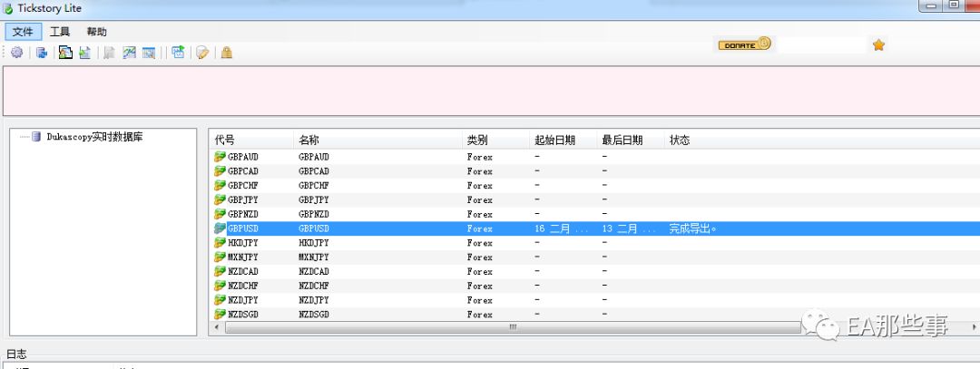
Task: Select NZDJPY in the 代号 column
Action: coord(243,301)
